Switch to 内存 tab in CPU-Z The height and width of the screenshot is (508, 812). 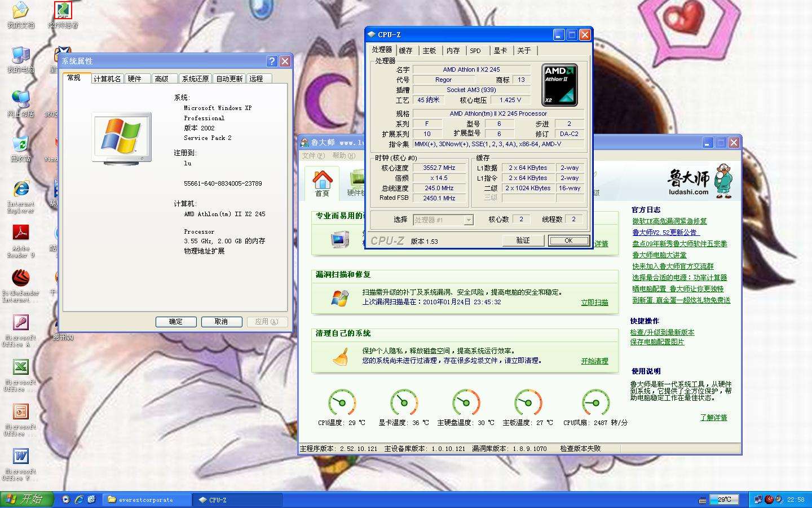pos(453,51)
